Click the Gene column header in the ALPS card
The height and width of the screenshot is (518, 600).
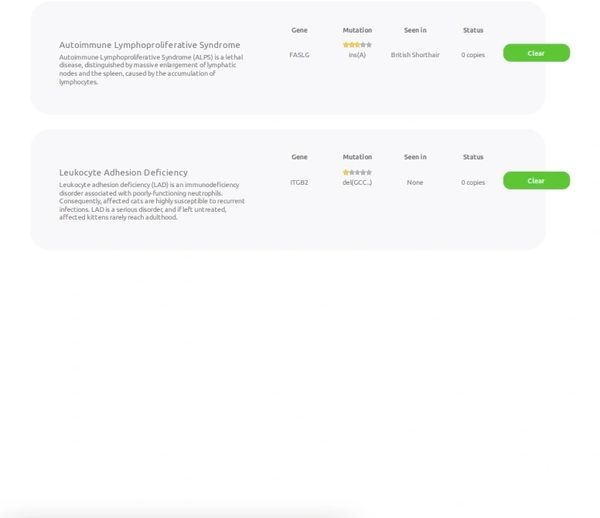(299, 30)
